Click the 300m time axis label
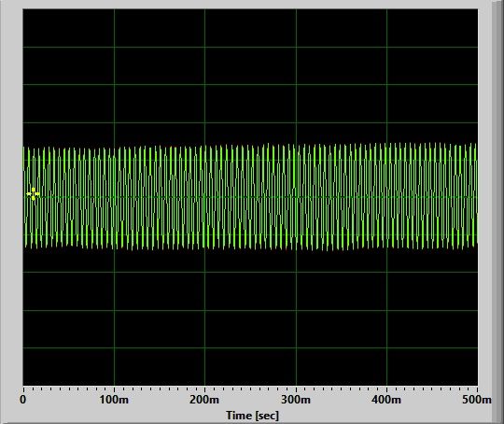 [x=296, y=400]
